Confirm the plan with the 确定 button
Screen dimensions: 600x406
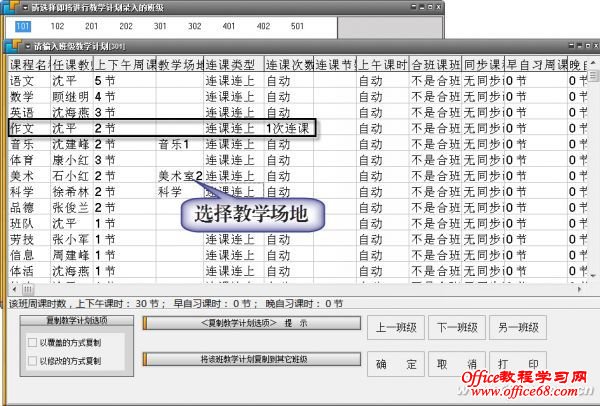point(396,364)
